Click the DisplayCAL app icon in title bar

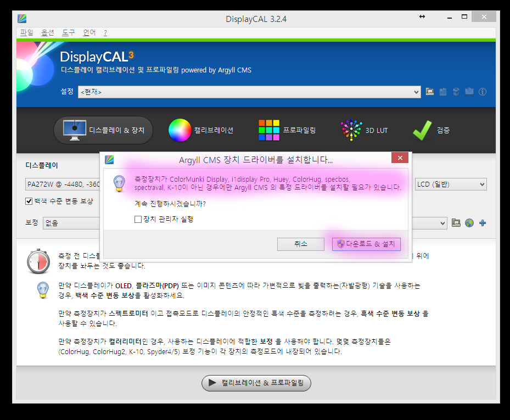click(x=22, y=19)
